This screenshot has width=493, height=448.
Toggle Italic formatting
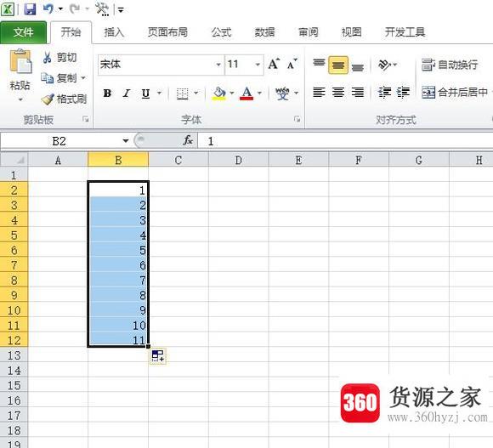pos(127,94)
